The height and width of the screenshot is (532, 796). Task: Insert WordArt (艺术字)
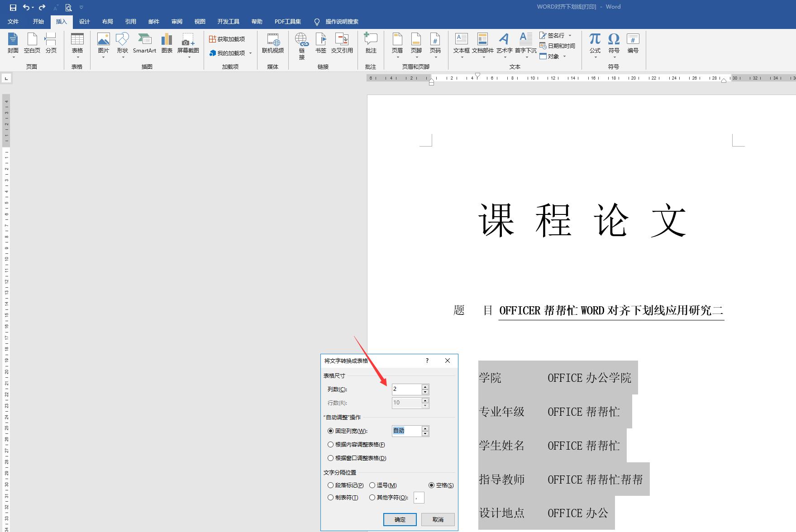(x=504, y=45)
